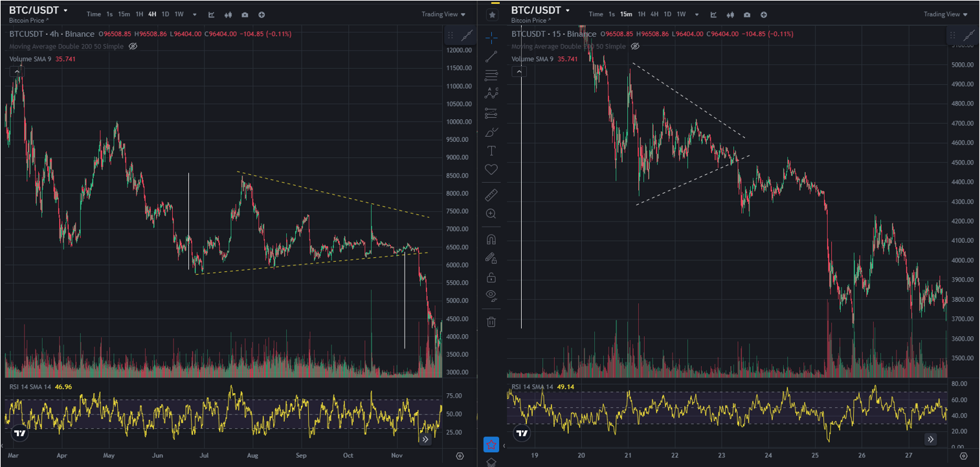Select 1W interval in right chart

click(682, 14)
